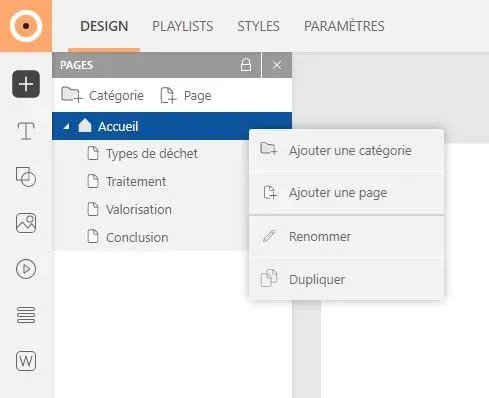Select the list lines tool icon
Viewport: 489px width, 398px height.
(26, 315)
